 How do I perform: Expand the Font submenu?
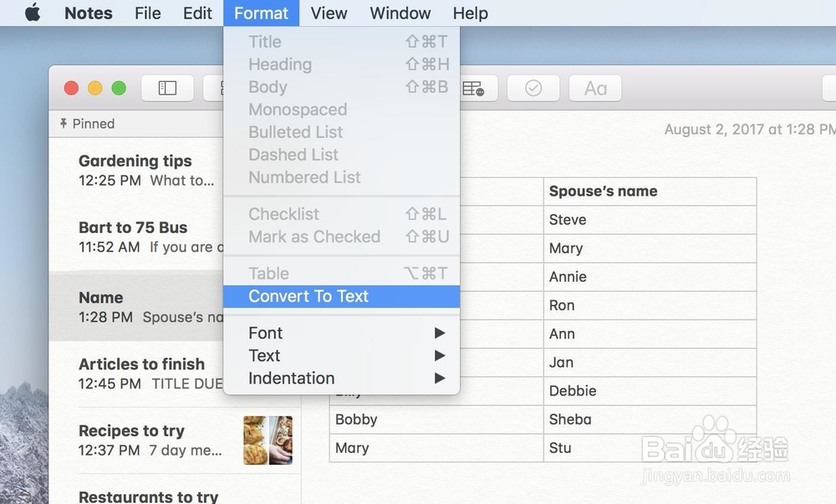(x=265, y=333)
